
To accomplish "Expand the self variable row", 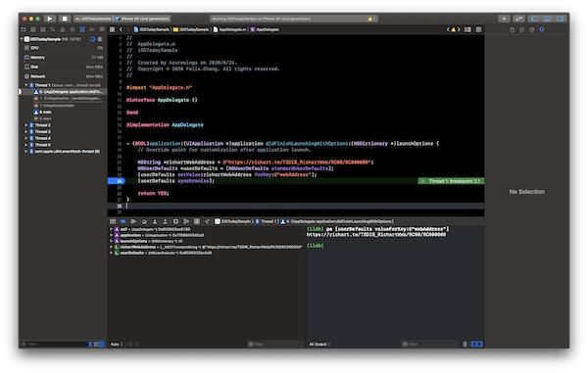I will tap(111, 229).
